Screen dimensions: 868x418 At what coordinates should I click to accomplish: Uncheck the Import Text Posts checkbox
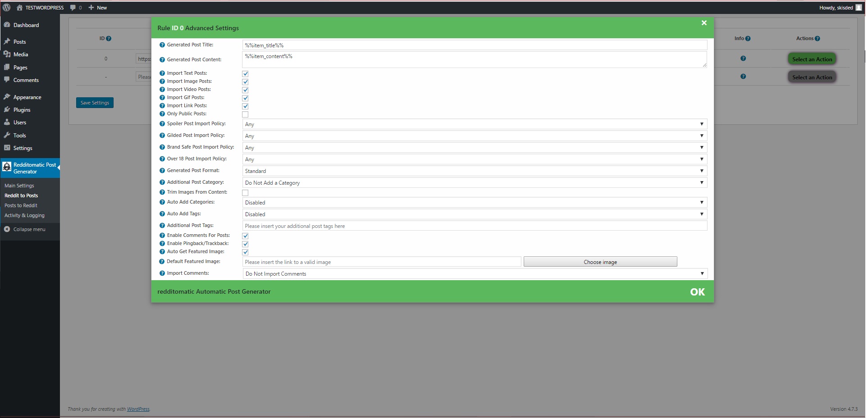(246, 74)
